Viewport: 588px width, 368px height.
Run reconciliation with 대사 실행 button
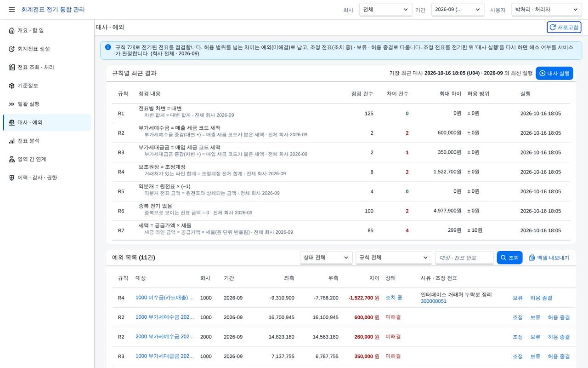click(x=554, y=73)
